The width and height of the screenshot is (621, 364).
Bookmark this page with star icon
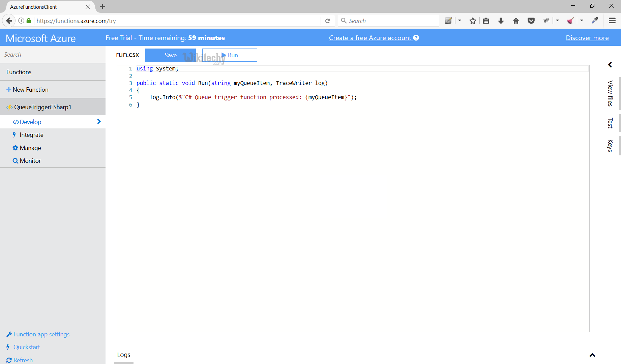coord(473,21)
